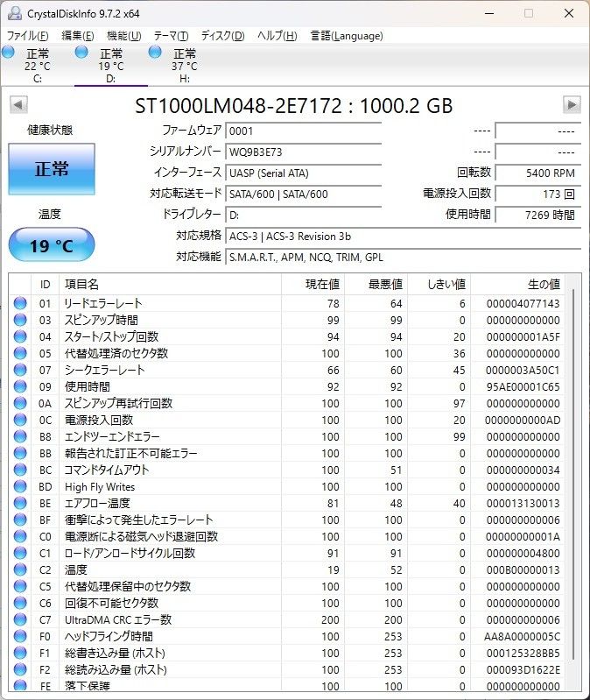
Task: Click blue status orb for attribute C2
Action: point(20,569)
